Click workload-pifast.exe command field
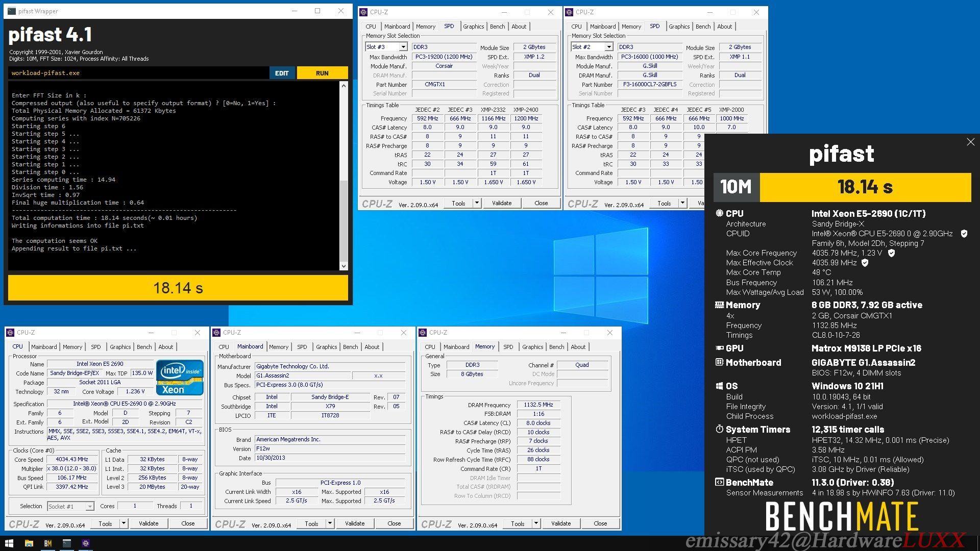This screenshot has height=551, width=980. point(138,73)
